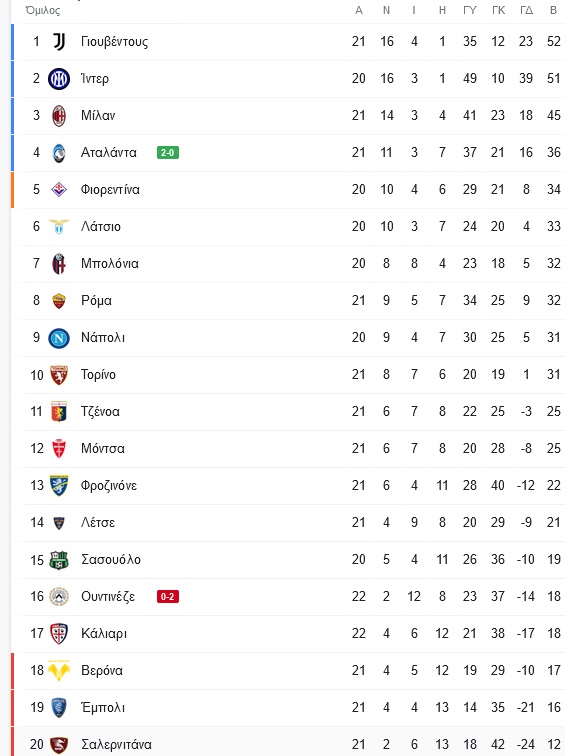This screenshot has width=565, height=756.
Task: Open the Milan team crest
Action: click(x=59, y=116)
